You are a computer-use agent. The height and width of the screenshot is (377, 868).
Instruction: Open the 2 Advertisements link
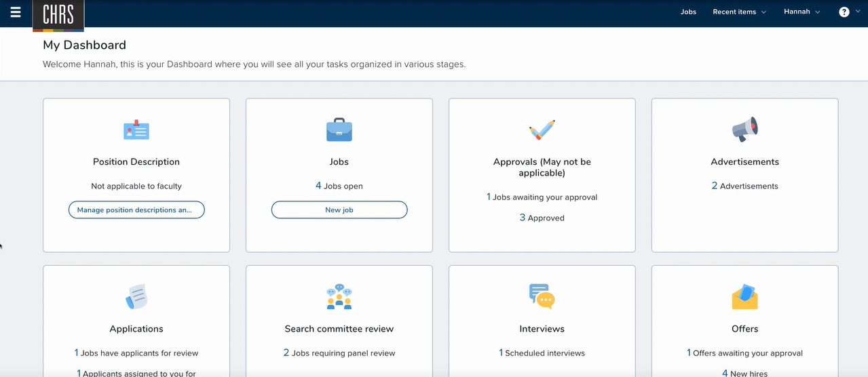point(744,186)
